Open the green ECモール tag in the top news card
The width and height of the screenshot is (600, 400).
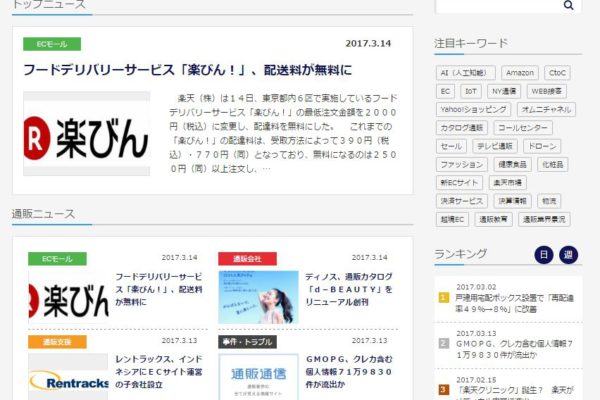(52, 44)
